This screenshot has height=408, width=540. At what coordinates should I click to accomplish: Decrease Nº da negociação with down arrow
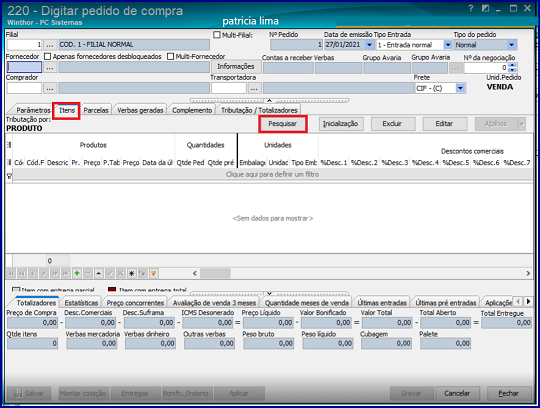pyautogui.click(x=513, y=70)
